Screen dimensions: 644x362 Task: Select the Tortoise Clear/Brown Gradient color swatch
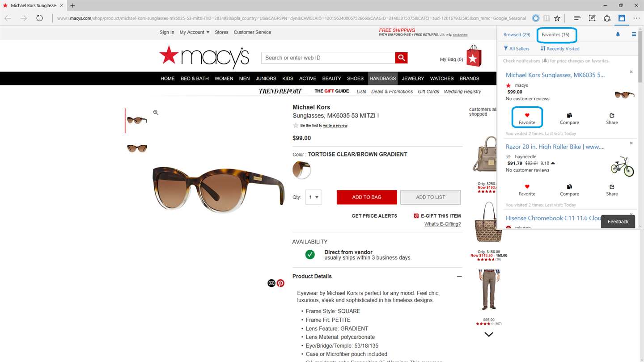point(301,170)
